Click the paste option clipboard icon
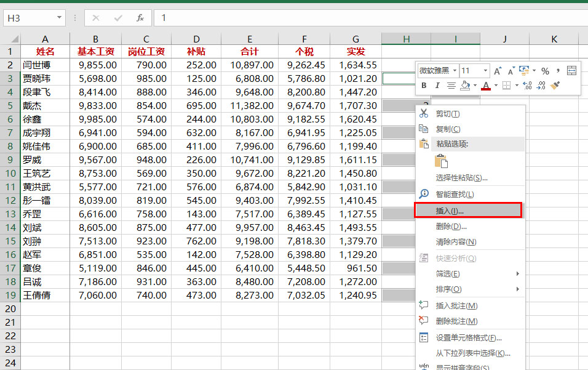This screenshot has width=588, height=370. [442, 161]
